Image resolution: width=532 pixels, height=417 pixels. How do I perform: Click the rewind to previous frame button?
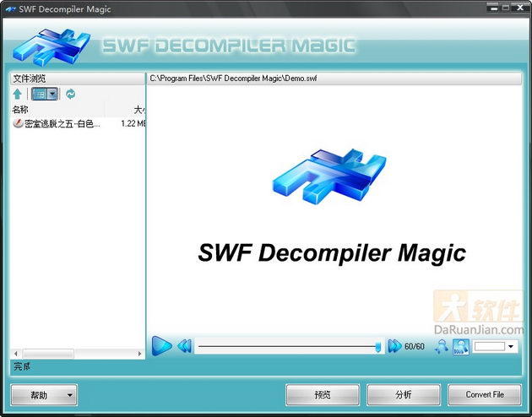pos(184,346)
